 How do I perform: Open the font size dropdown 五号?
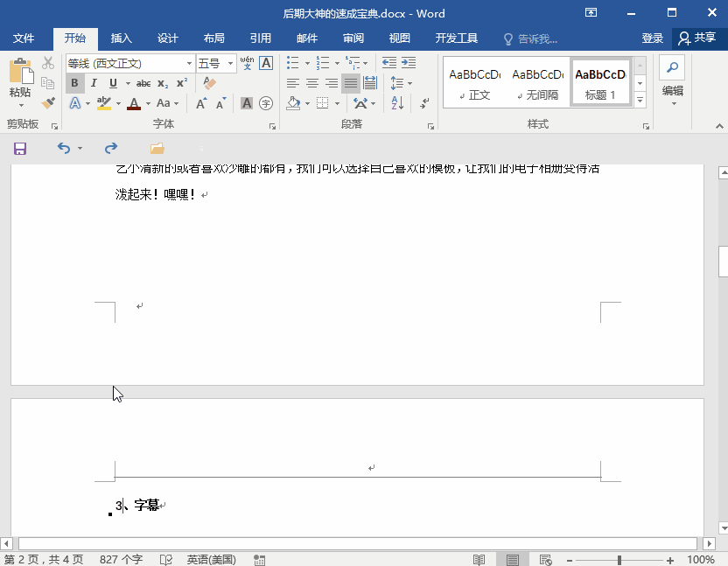230,63
